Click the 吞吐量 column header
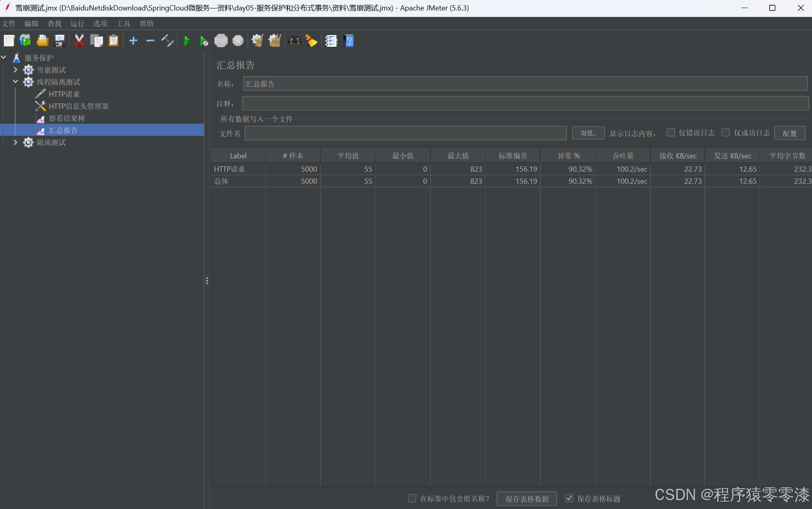This screenshot has height=509, width=812. tap(623, 156)
